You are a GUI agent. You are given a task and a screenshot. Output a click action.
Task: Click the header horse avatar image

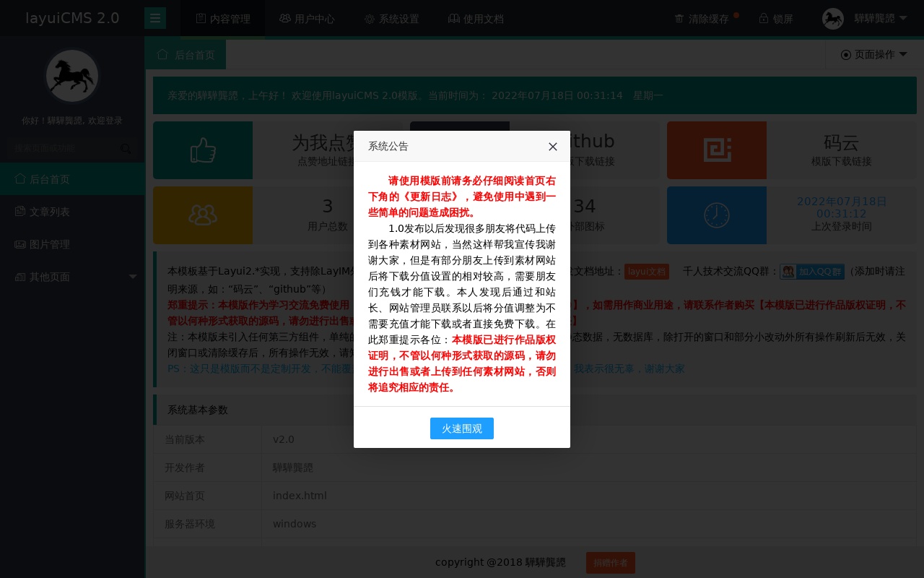[833, 19]
